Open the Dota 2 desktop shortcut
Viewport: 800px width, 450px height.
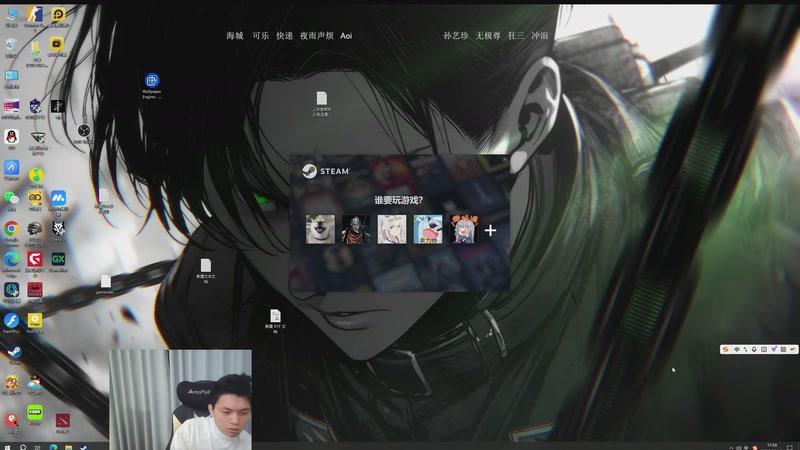(x=62, y=423)
